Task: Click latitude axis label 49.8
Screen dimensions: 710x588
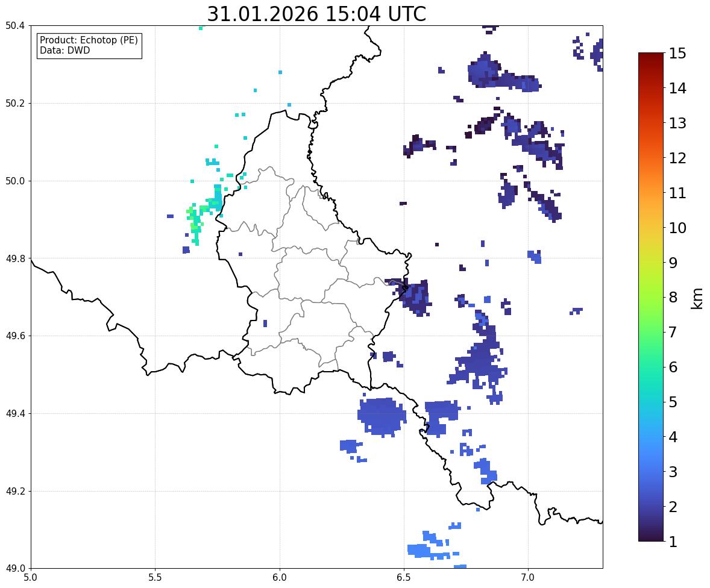Action: (15, 258)
